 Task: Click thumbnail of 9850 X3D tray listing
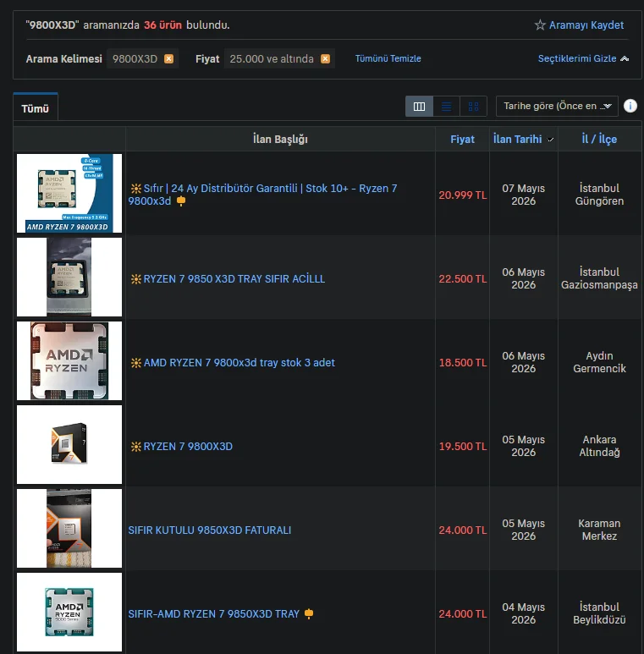click(69, 277)
